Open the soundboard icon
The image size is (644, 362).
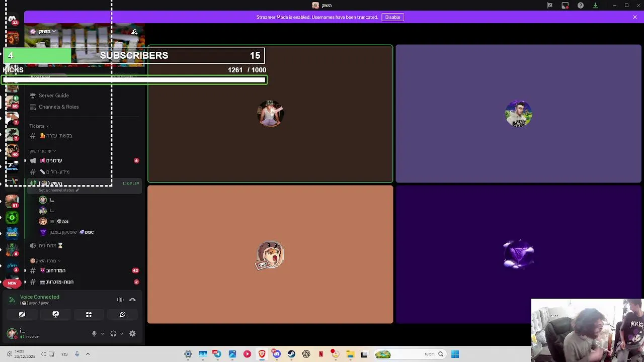tap(122, 314)
